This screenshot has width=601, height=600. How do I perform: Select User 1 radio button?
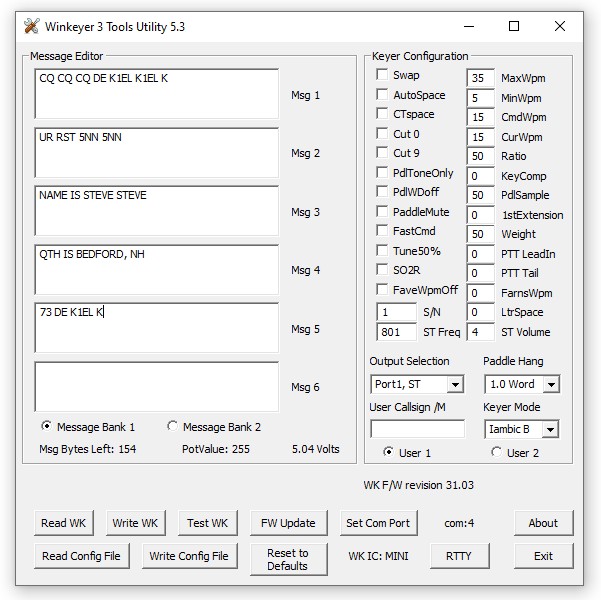coord(388,452)
